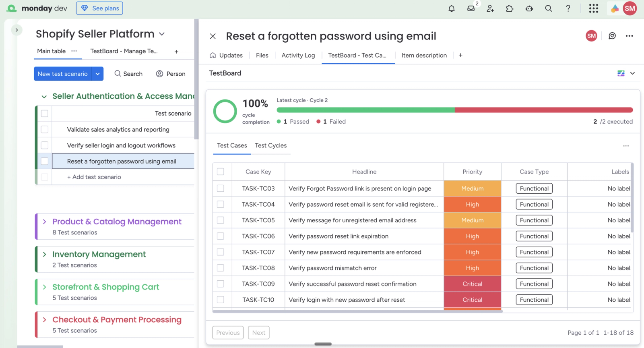The image size is (644, 348).
Task: Open the inbox tray icon
Action: pyautogui.click(x=471, y=8)
